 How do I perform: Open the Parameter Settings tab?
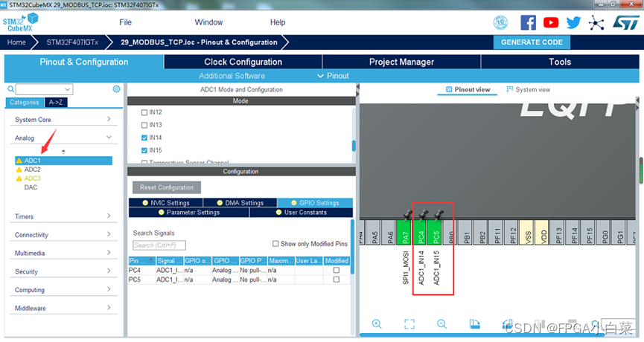189,213
